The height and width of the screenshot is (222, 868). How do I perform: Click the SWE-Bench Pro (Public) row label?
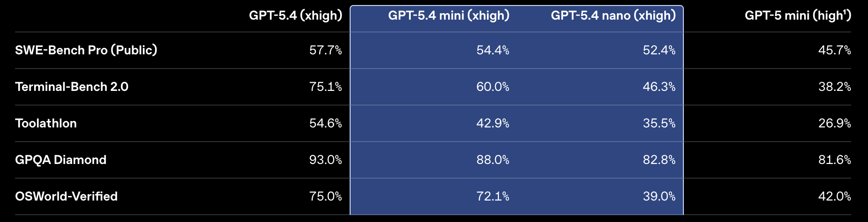click(86, 50)
